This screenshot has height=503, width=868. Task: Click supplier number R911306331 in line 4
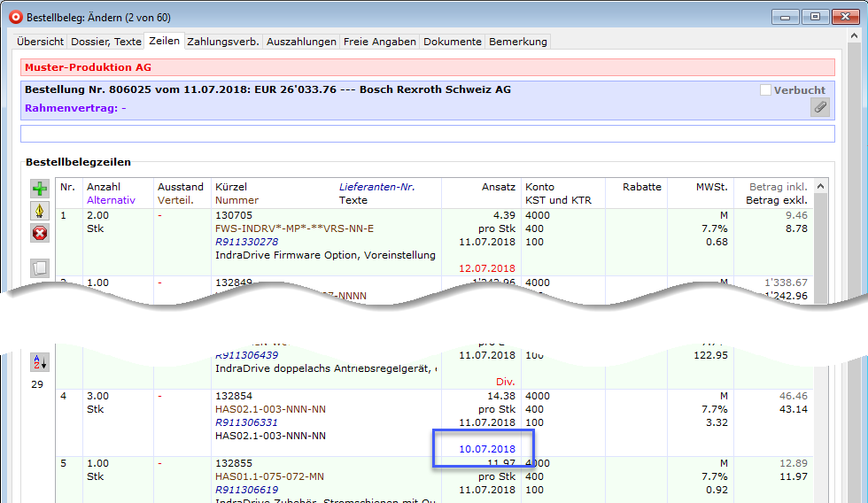[246, 423]
